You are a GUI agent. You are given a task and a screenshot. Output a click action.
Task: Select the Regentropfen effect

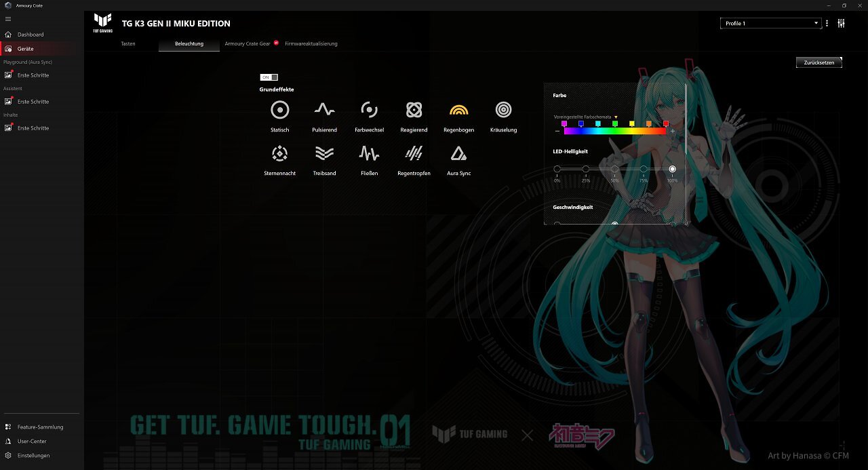pyautogui.click(x=414, y=154)
